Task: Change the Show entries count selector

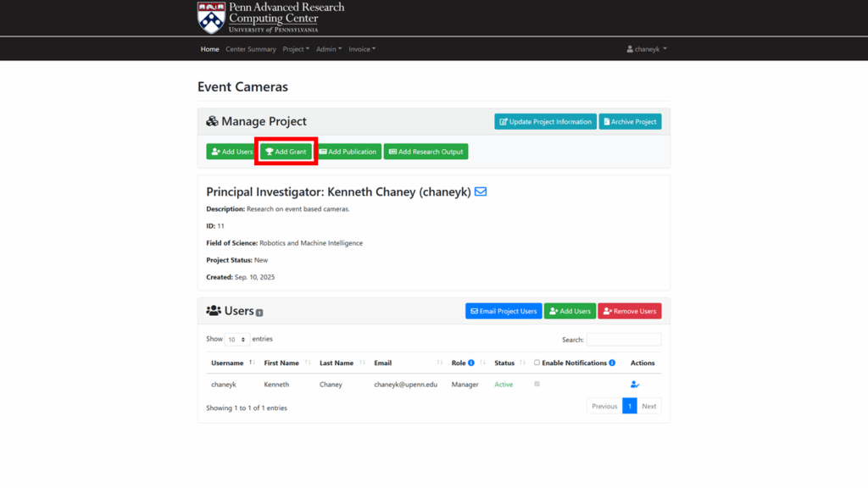Action: coord(237,339)
